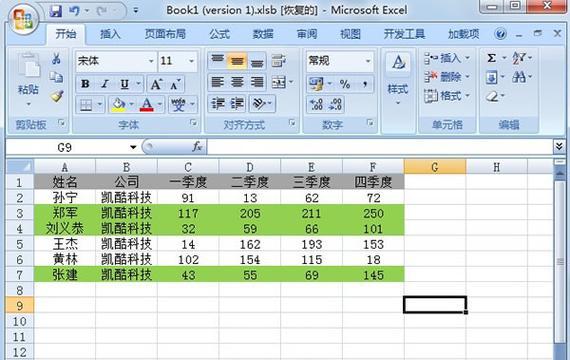Image resolution: width=570 pixels, height=360 pixels.
Task: Click the AutoSum sigma icon
Action: tap(491, 58)
